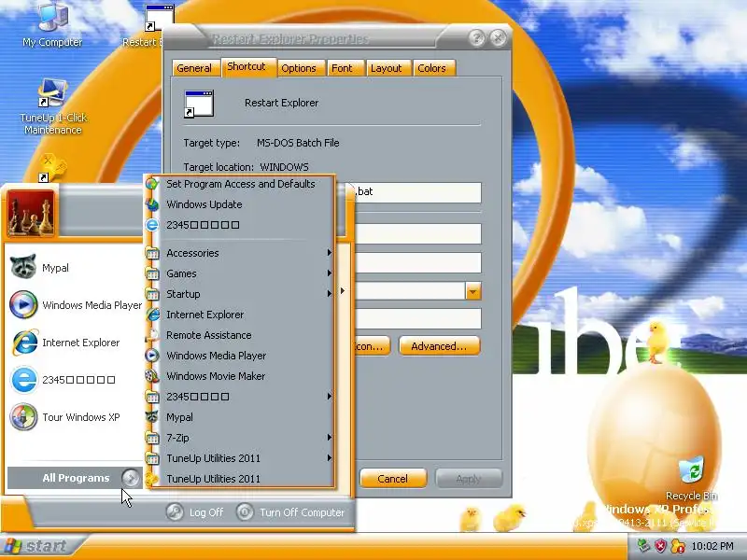
Task: Open My Computer desktop icon
Action: 52,25
